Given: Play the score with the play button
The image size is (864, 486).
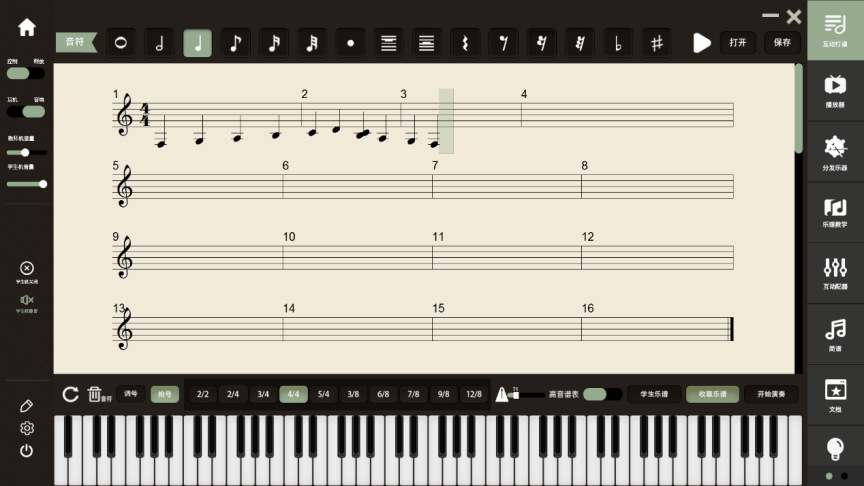Looking at the screenshot, I should 701,43.
